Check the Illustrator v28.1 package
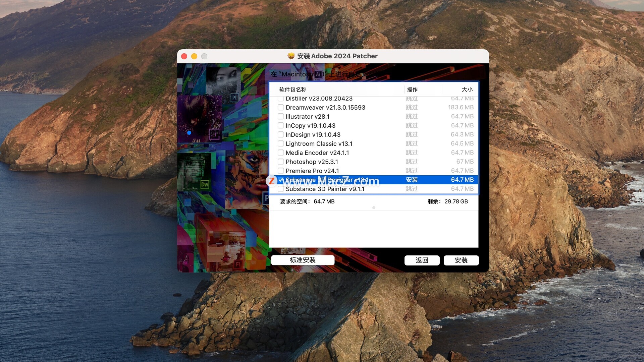This screenshot has width=644, height=362. click(281, 117)
